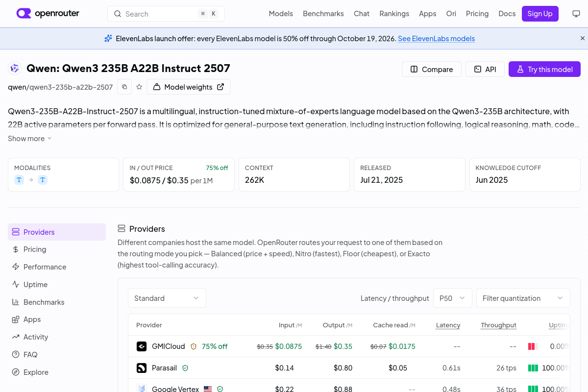Select Explore in the sidebar
Screen dimensions: 588x392
coord(57,372)
